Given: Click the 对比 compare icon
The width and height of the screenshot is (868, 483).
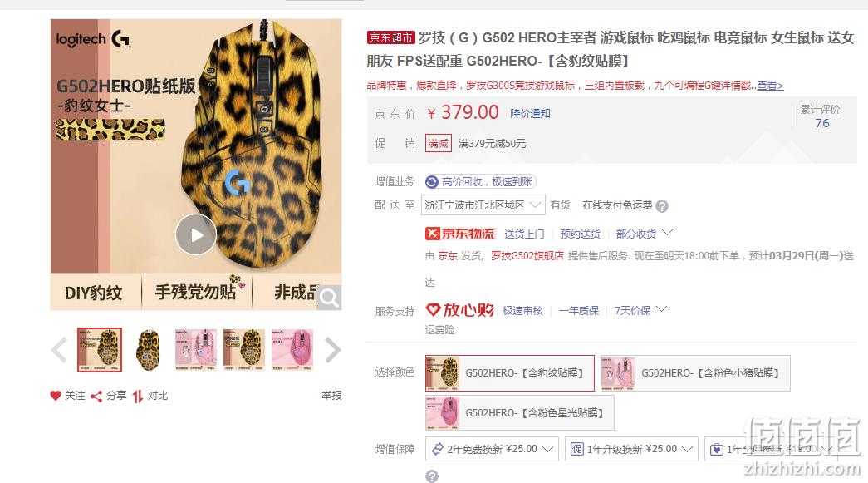Looking at the screenshot, I should tap(137, 396).
